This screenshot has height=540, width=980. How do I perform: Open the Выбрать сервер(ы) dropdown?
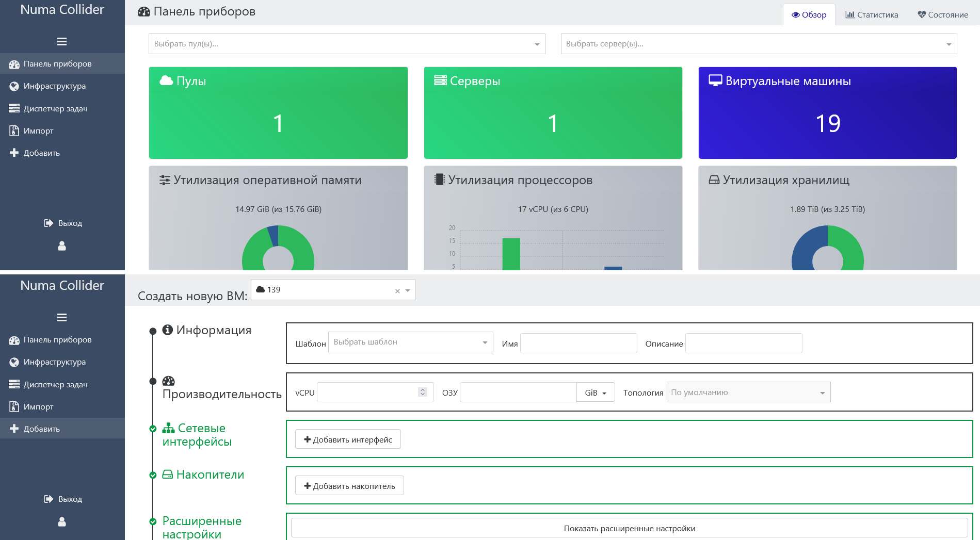coord(759,44)
